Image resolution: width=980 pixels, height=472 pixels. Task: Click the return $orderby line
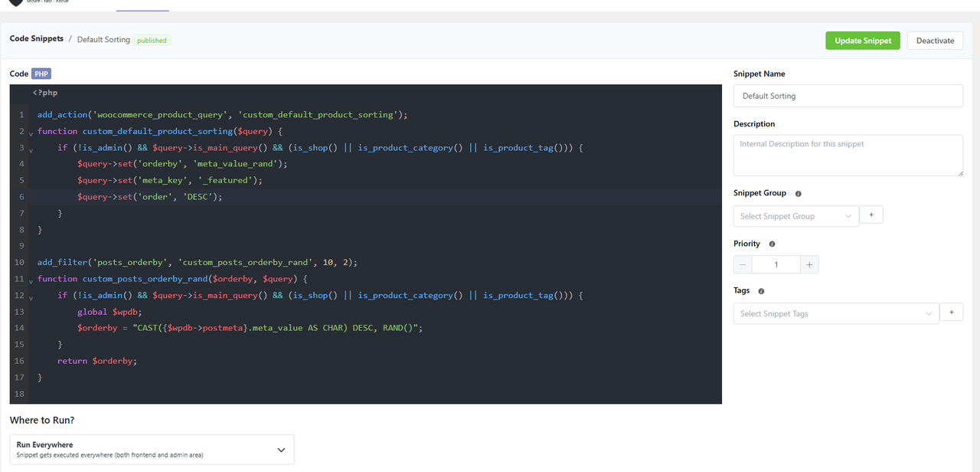[98, 361]
